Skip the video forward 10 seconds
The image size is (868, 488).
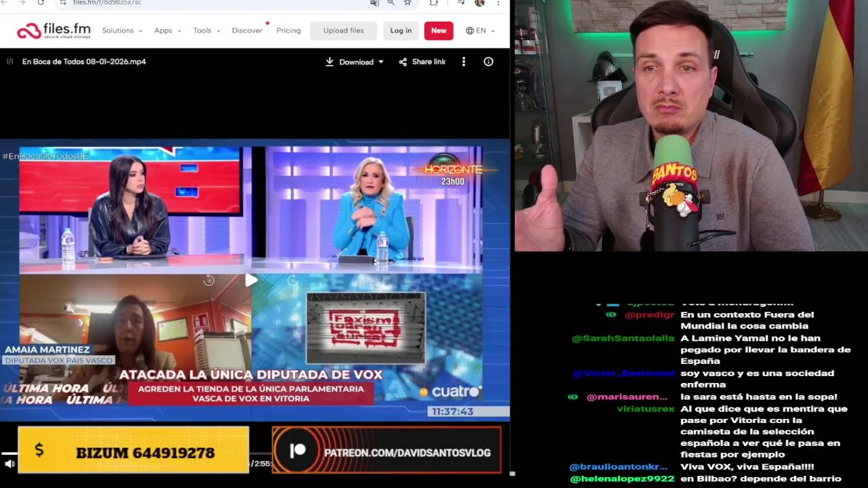click(x=293, y=280)
